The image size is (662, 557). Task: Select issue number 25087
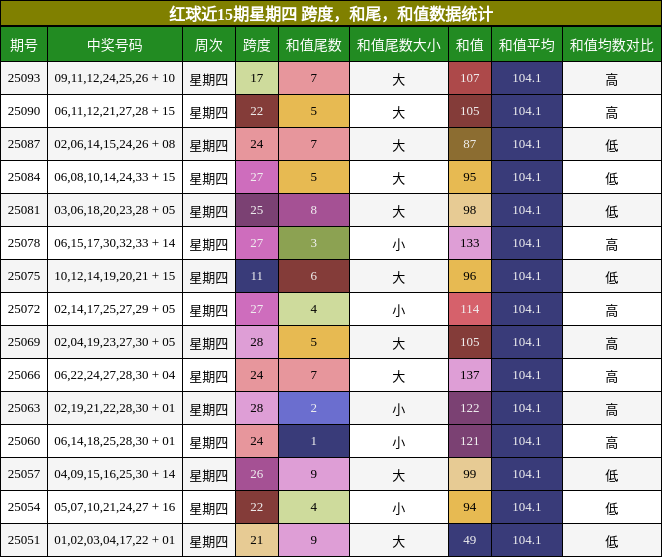click(x=24, y=144)
